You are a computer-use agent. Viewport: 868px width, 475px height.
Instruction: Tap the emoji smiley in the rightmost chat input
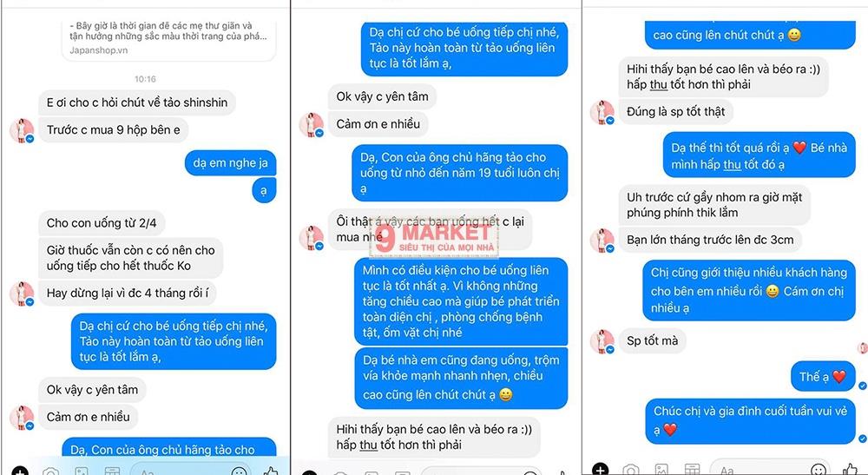pyautogui.click(x=818, y=471)
